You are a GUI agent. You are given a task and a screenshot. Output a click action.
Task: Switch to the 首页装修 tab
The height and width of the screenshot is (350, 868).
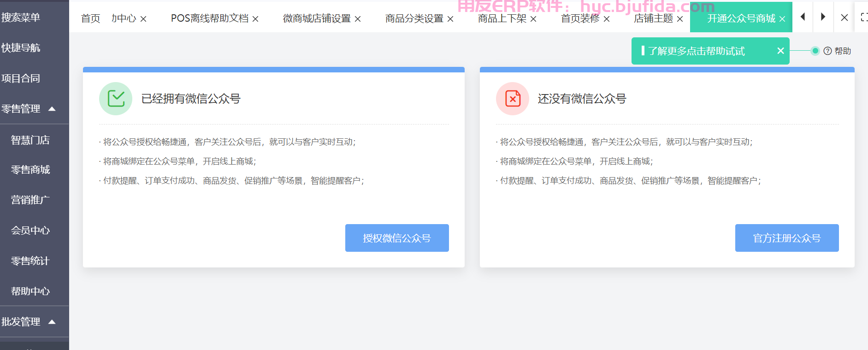coord(580,18)
